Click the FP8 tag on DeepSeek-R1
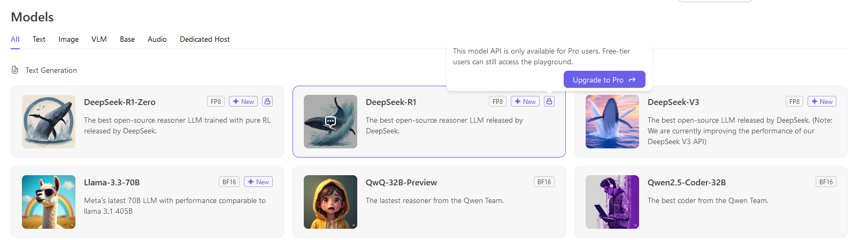868x240 pixels. [x=497, y=101]
